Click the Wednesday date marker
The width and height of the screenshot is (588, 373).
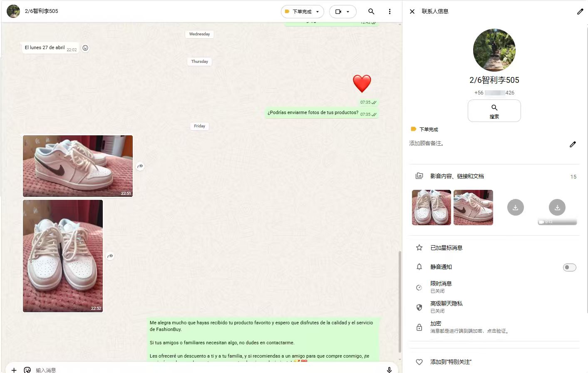tap(199, 34)
